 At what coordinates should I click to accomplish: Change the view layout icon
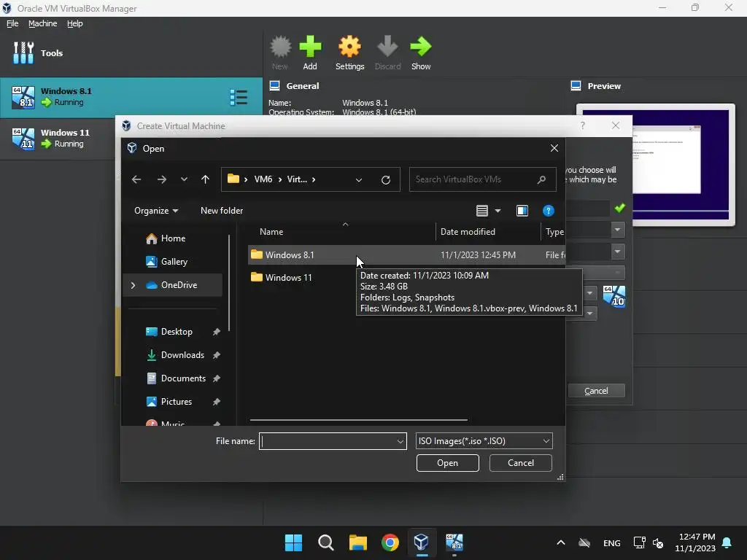coord(482,211)
